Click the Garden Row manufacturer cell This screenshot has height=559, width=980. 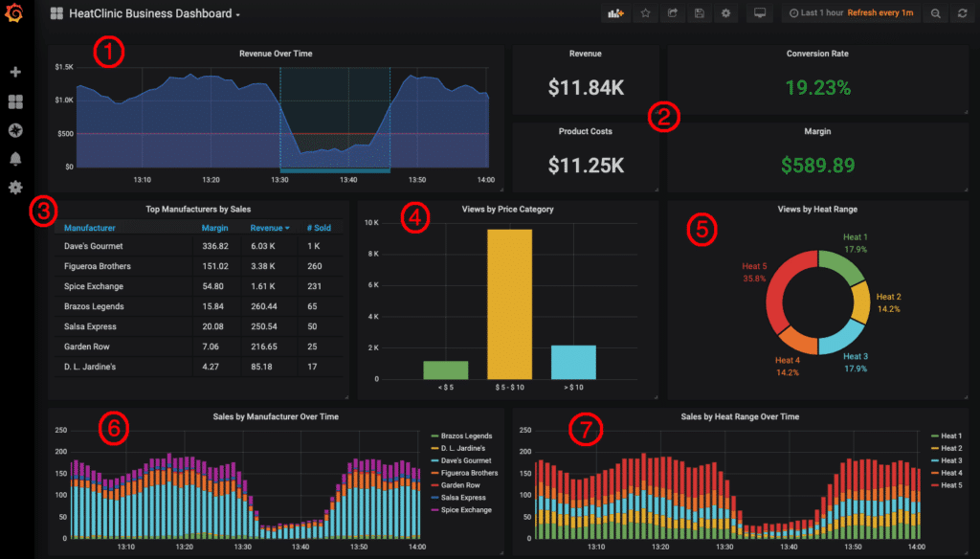(x=86, y=347)
